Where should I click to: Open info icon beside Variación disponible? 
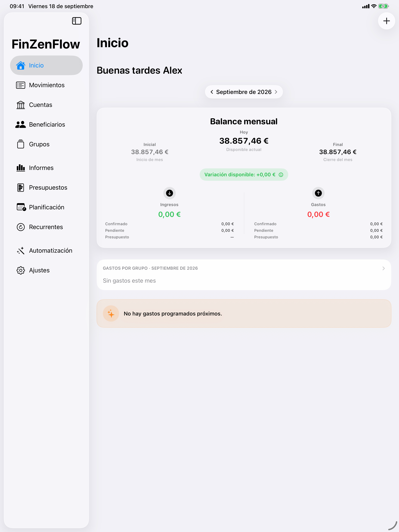(281, 175)
